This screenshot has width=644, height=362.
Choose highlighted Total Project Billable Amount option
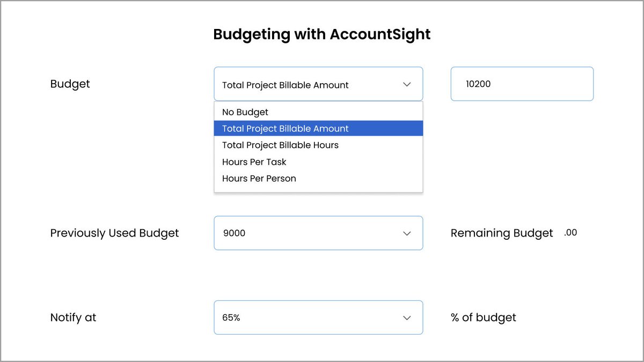click(318, 128)
